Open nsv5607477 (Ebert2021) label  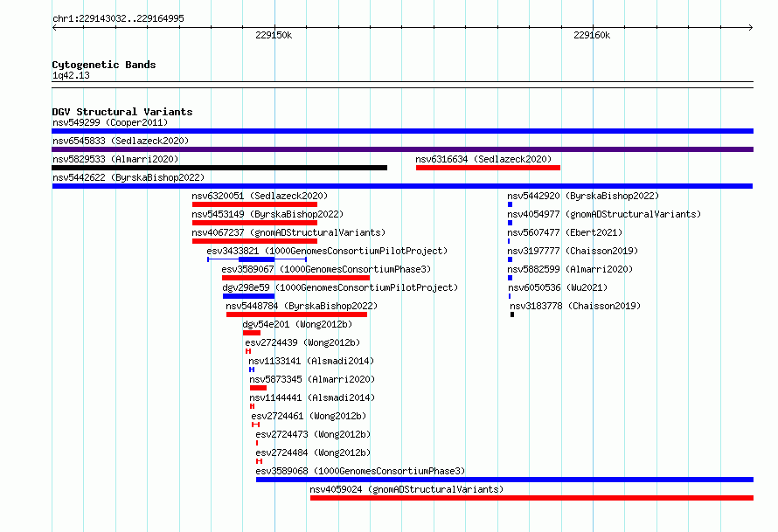click(565, 232)
